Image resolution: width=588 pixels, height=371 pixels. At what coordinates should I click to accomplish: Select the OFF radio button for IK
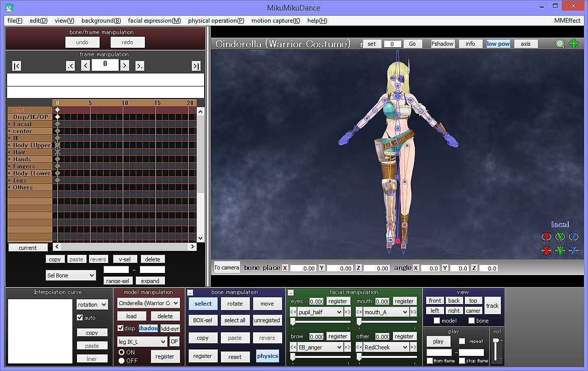pyautogui.click(x=121, y=360)
